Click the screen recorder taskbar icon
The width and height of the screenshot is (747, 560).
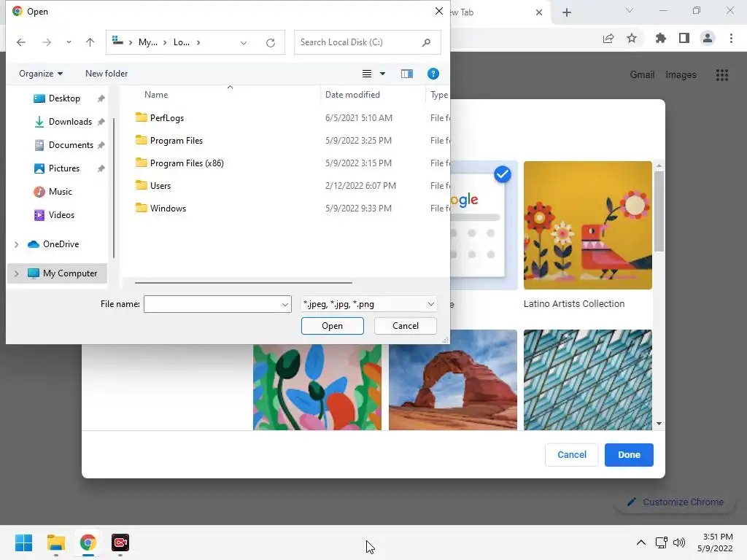pyautogui.click(x=120, y=542)
